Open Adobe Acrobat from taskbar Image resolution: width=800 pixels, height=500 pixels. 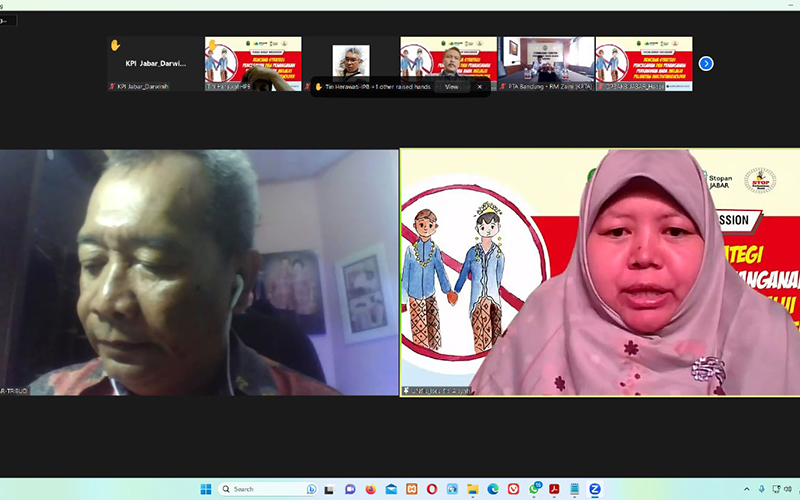coord(553,489)
